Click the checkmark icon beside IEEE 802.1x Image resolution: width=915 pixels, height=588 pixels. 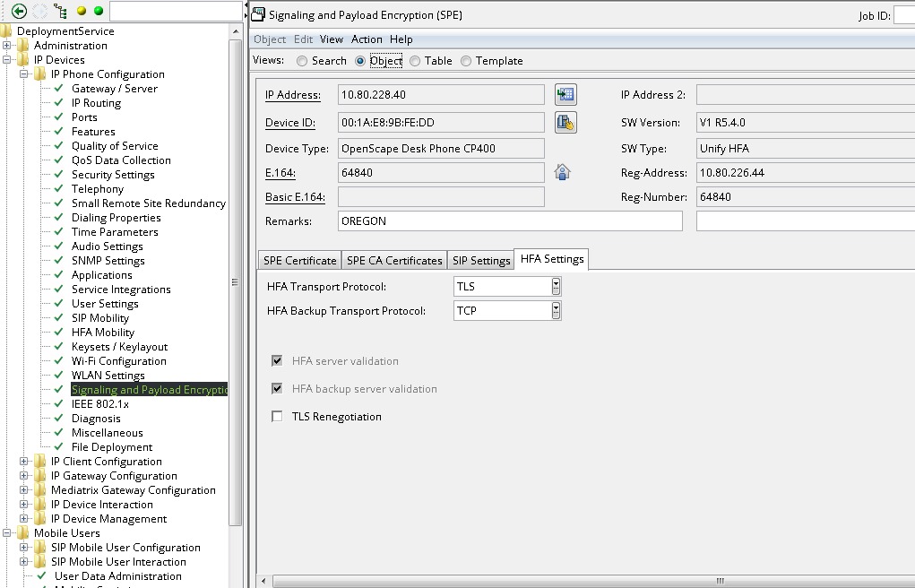point(58,403)
